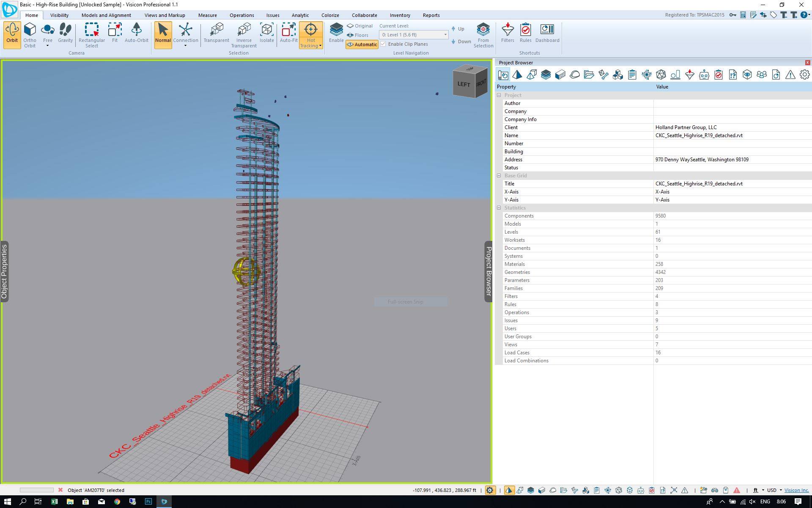This screenshot has height=508, width=812.
Task: Open the Colorize ribbon tab
Action: [330, 15]
